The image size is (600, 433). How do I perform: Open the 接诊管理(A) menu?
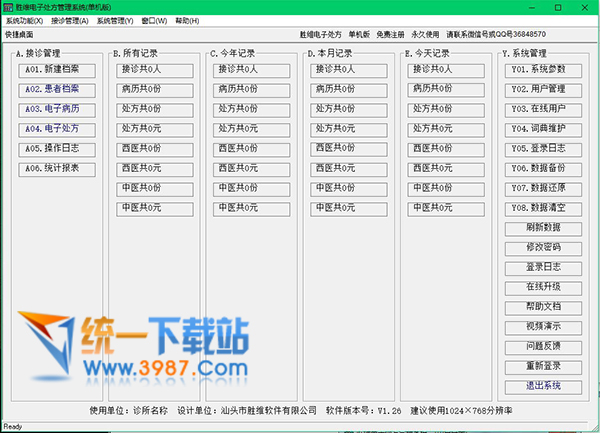[69, 20]
